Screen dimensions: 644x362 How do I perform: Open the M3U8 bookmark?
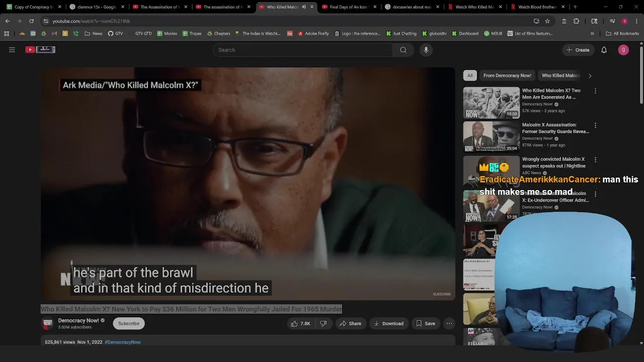tap(493, 34)
